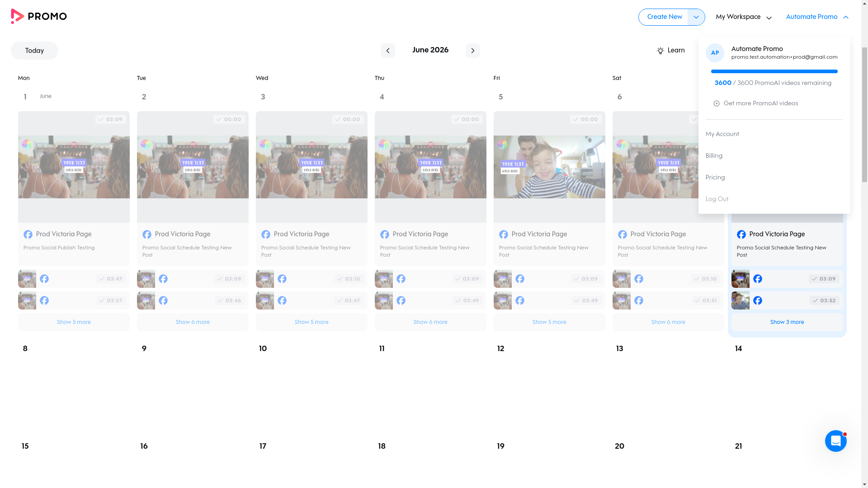
Task: Click Facebook icon on June 6 Prod Victoria Page
Action: tap(623, 235)
